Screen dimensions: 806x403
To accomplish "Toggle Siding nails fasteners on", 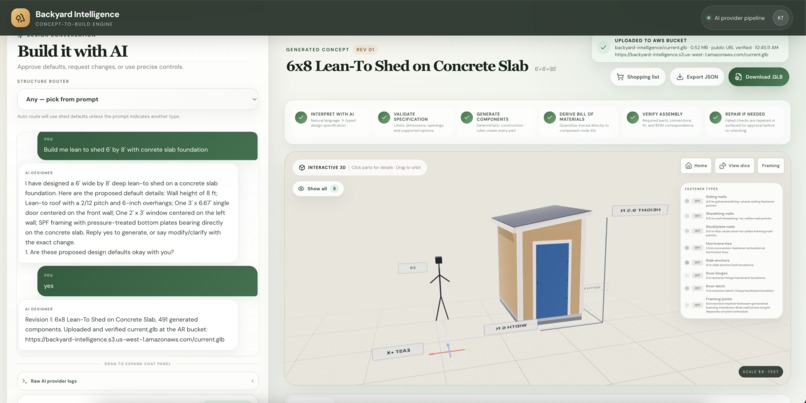I will (x=698, y=201).
